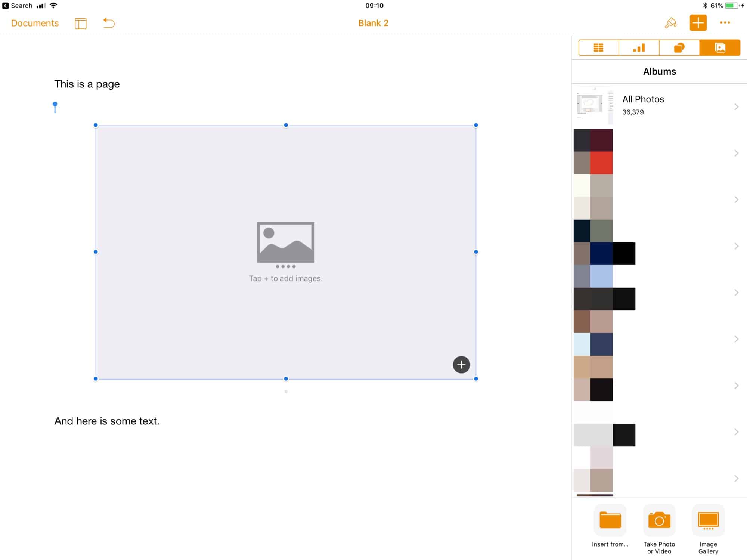Return to the Documents list

34,23
